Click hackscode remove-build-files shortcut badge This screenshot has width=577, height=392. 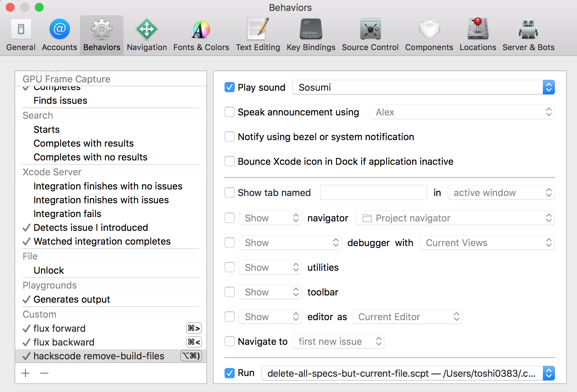[x=191, y=356]
